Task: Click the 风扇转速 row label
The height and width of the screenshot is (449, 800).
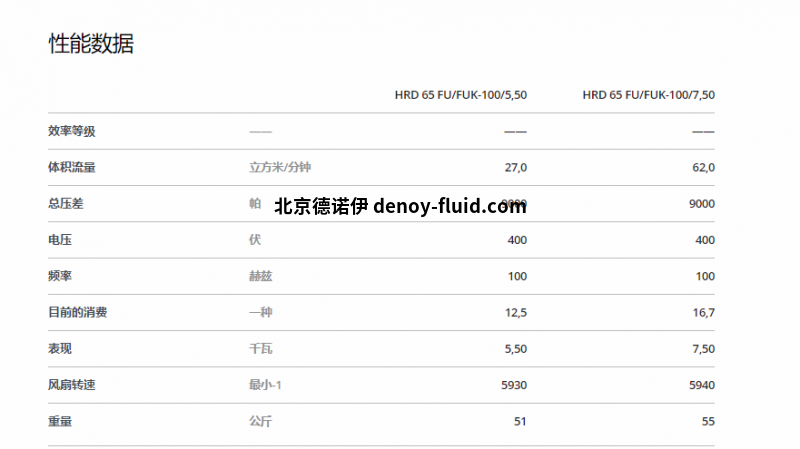Action: 72,385
